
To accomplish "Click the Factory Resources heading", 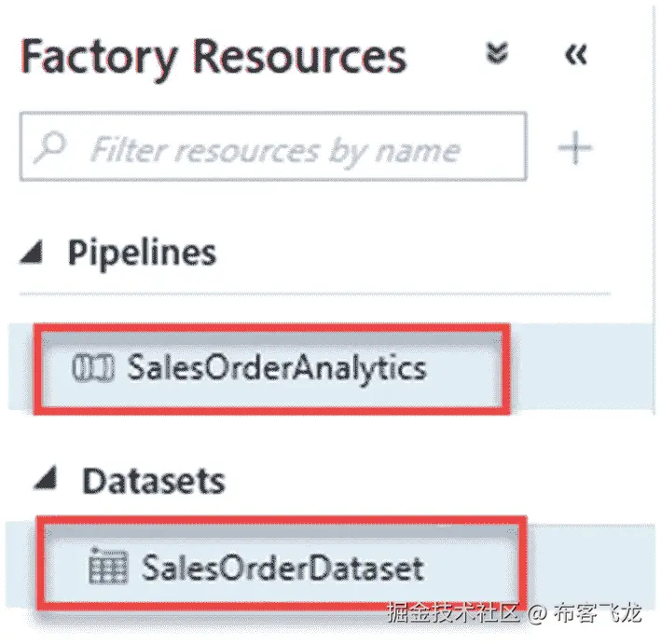I will pos(213,58).
